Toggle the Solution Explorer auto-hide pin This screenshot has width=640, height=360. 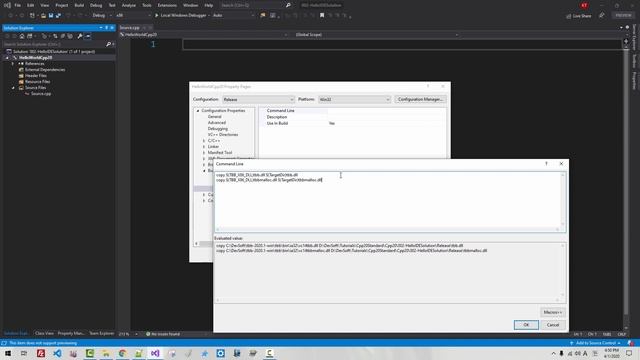pos(107,28)
